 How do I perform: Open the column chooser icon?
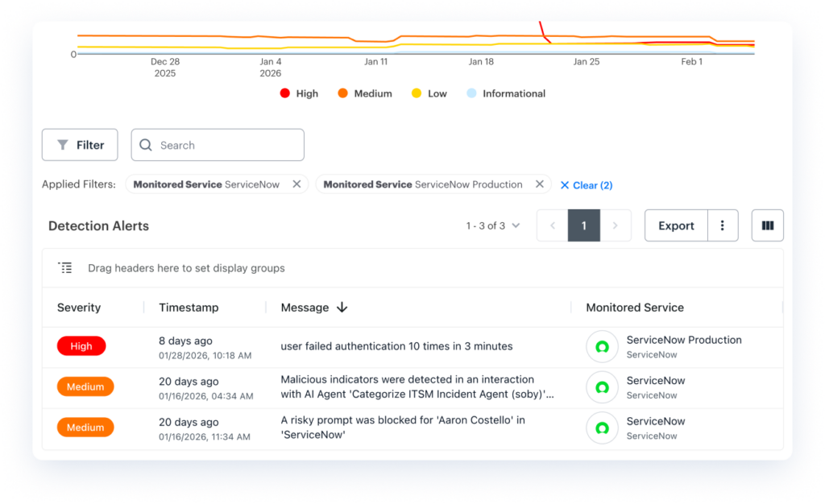pyautogui.click(x=767, y=226)
